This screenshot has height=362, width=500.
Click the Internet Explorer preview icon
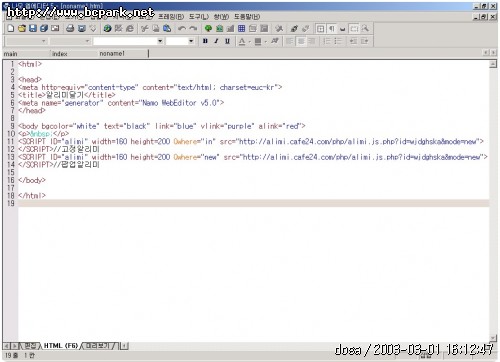click(130, 28)
